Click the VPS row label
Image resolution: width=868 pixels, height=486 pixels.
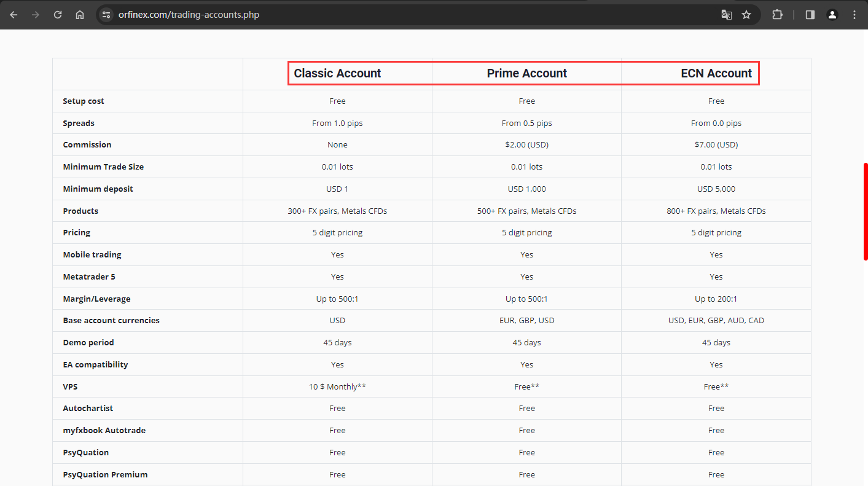pyautogui.click(x=70, y=386)
